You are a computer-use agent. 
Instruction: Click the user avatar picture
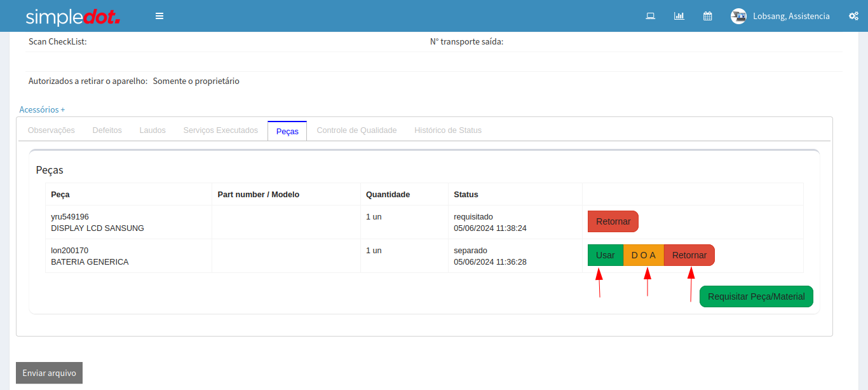(738, 17)
